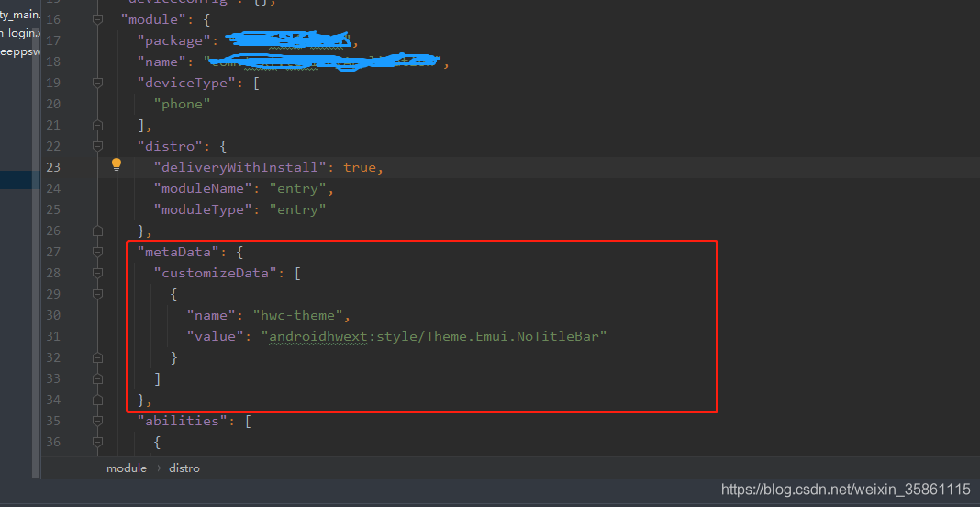Viewport: 980px width, 507px height.
Task: Fold the object starting on line 29
Action: tap(97, 294)
